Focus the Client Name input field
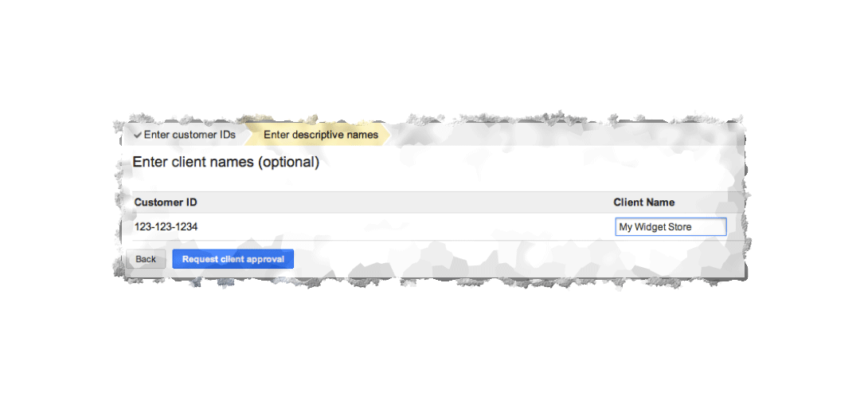This screenshot has height=401, width=868. tap(671, 227)
